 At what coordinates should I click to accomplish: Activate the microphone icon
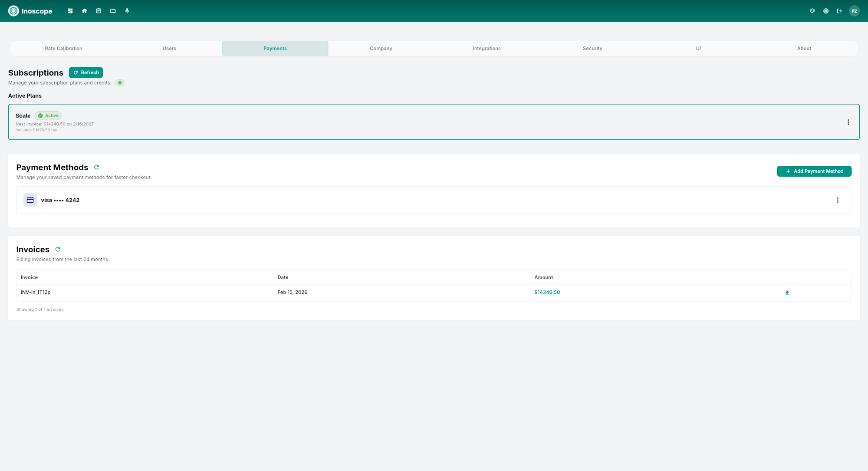click(127, 11)
